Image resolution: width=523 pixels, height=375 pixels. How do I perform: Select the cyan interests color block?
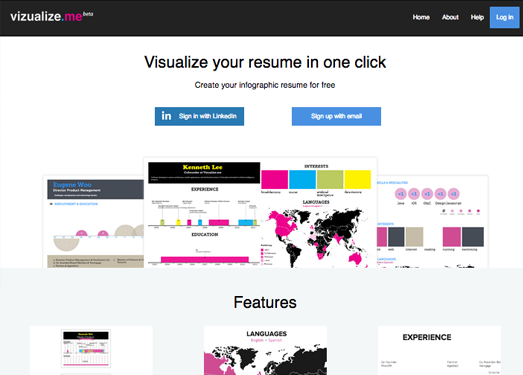(302, 179)
